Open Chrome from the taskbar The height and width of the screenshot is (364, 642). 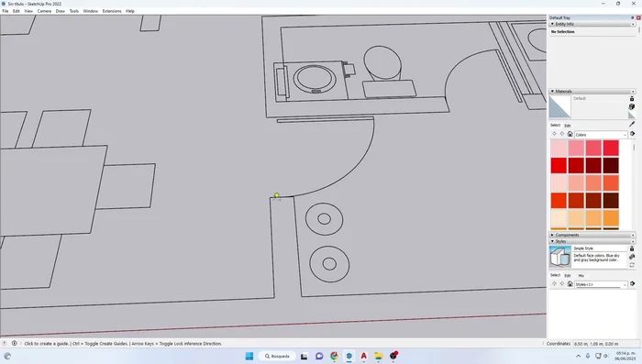334,357
